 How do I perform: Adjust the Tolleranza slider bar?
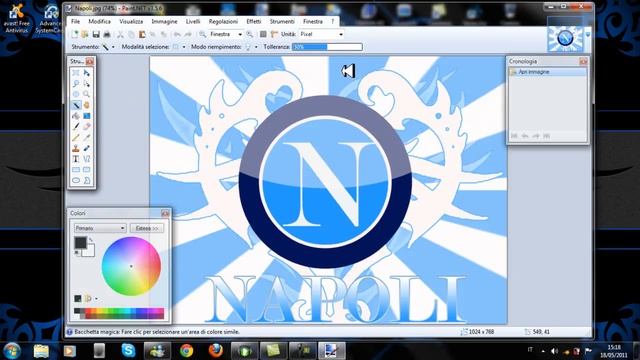(327, 47)
